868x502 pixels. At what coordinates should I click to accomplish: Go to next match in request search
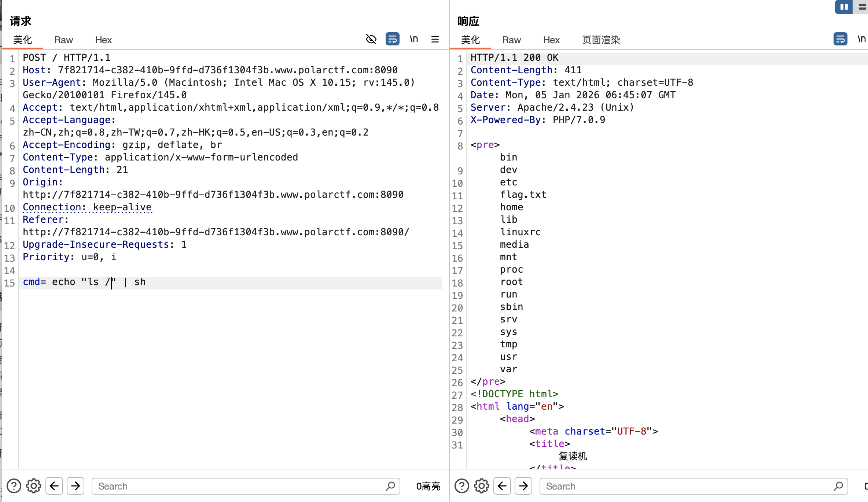coord(76,486)
